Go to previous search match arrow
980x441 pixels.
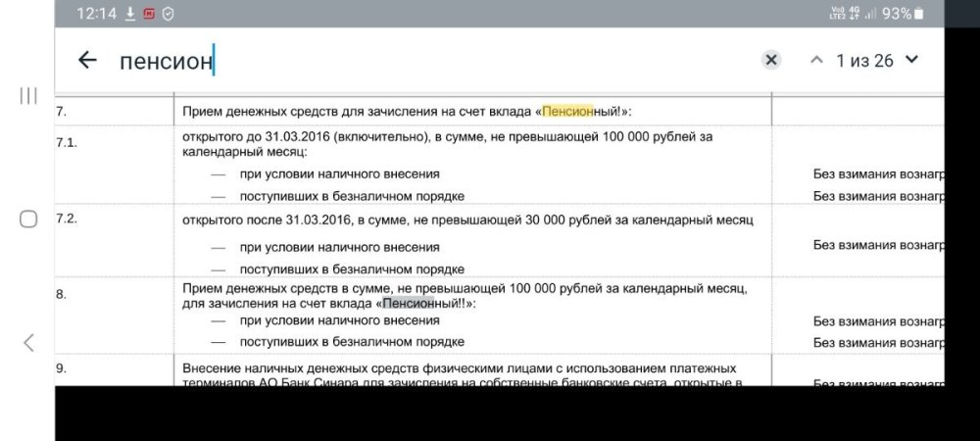(816, 60)
